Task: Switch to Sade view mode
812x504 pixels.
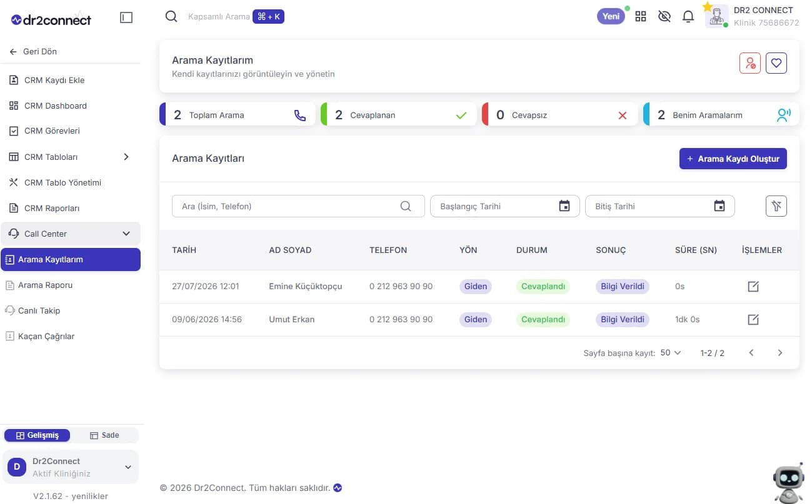Action: coord(104,435)
